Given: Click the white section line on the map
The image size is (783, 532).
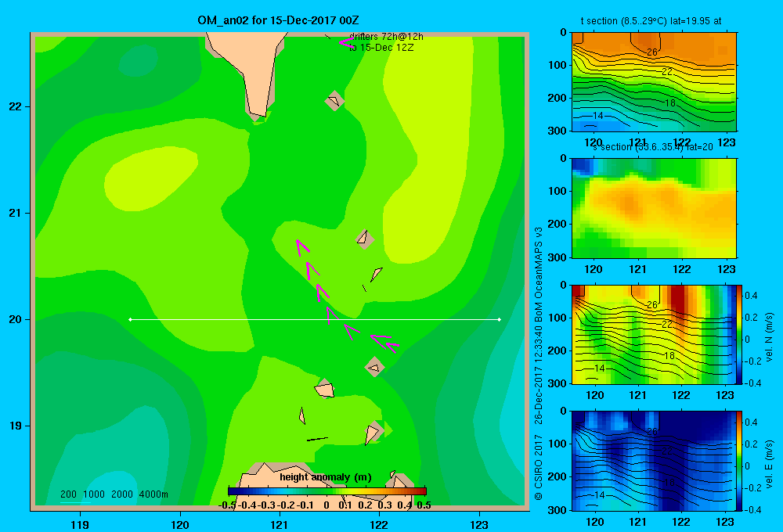Looking at the screenshot, I should tap(315, 319).
